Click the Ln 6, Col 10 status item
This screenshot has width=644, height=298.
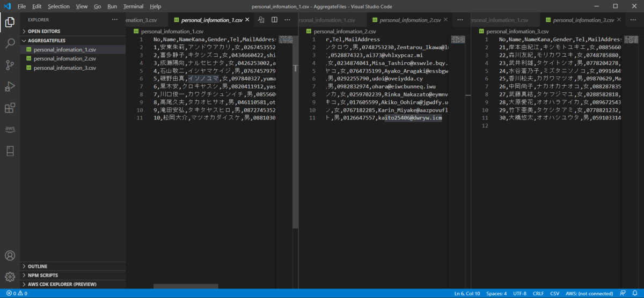coord(467,293)
